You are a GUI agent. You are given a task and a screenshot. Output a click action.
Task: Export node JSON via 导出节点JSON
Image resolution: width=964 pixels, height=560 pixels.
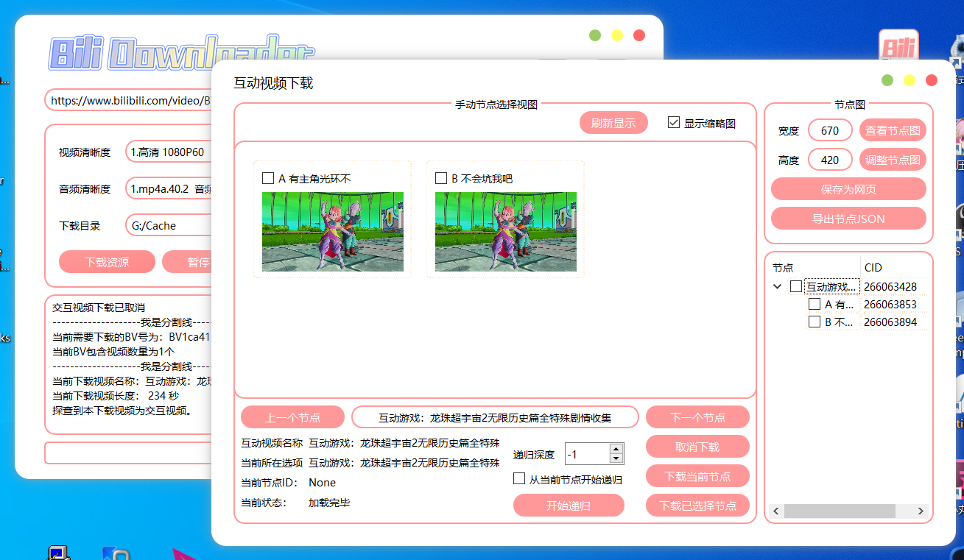[848, 218]
